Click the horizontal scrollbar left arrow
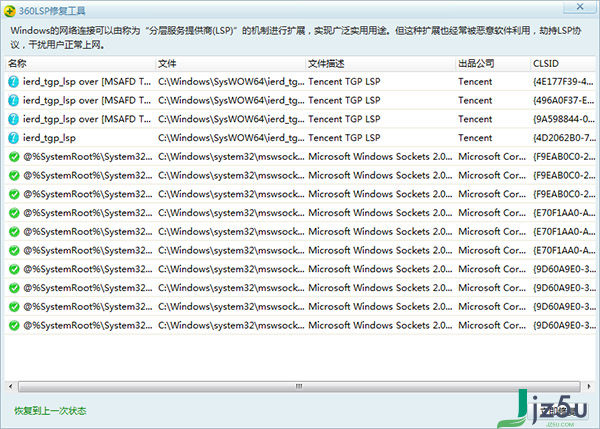 click(x=10, y=387)
